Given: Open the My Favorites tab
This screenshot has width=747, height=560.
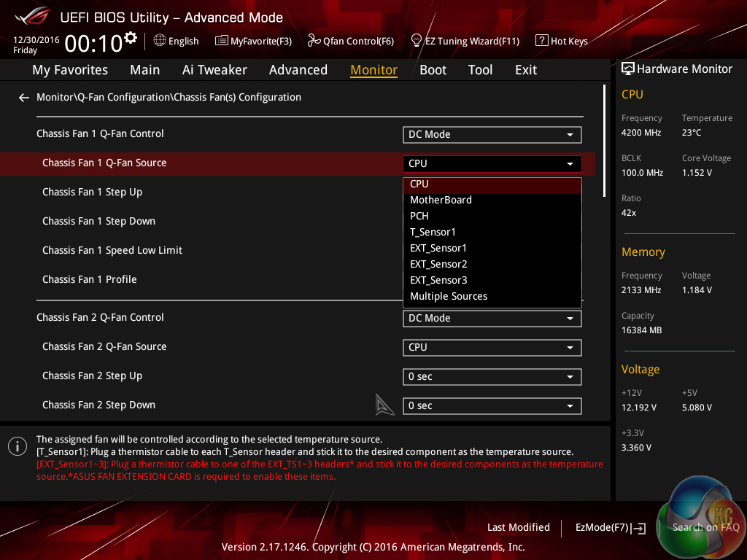Looking at the screenshot, I should 70,70.
